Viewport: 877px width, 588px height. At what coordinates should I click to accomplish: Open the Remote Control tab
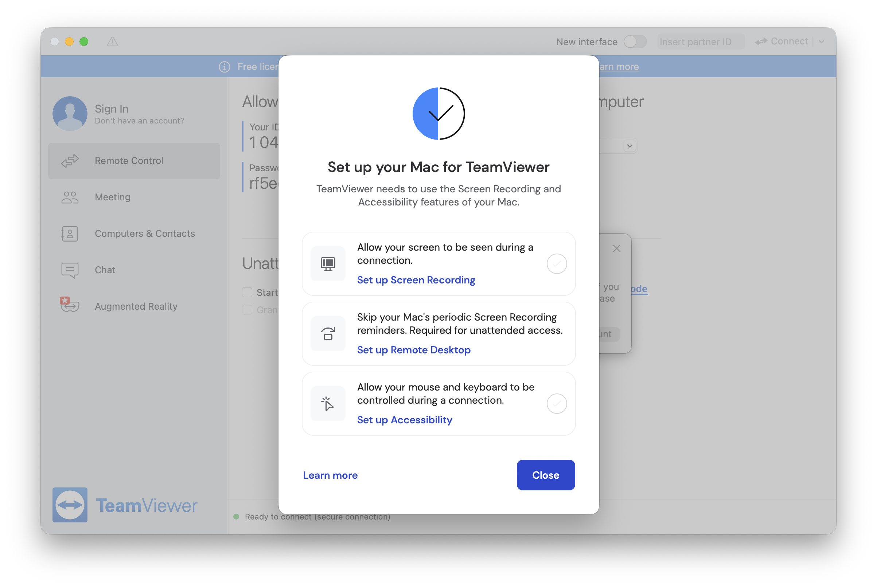134,161
